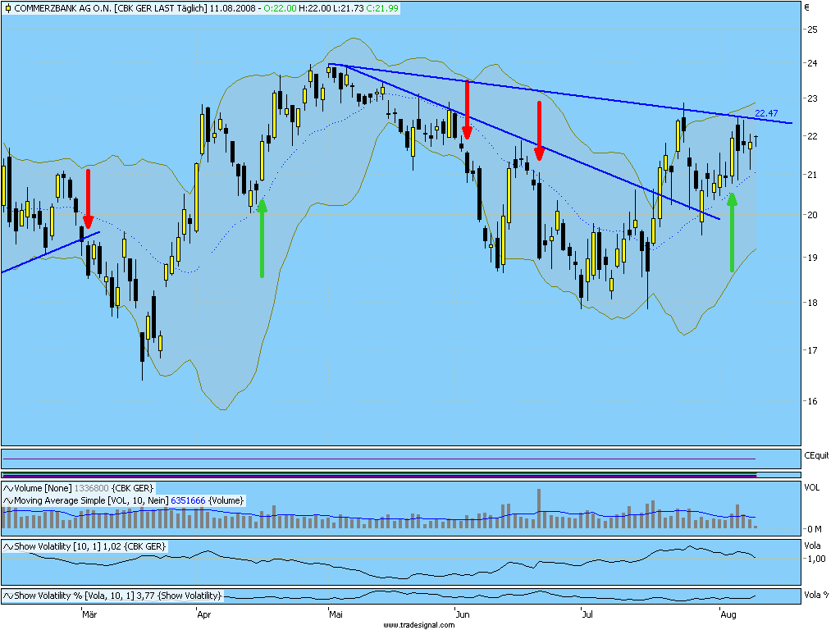Viewport: 840px width, 630px height.
Task: Select the COMMERZBANK AG O.N. chart title
Action: [x=63, y=8]
